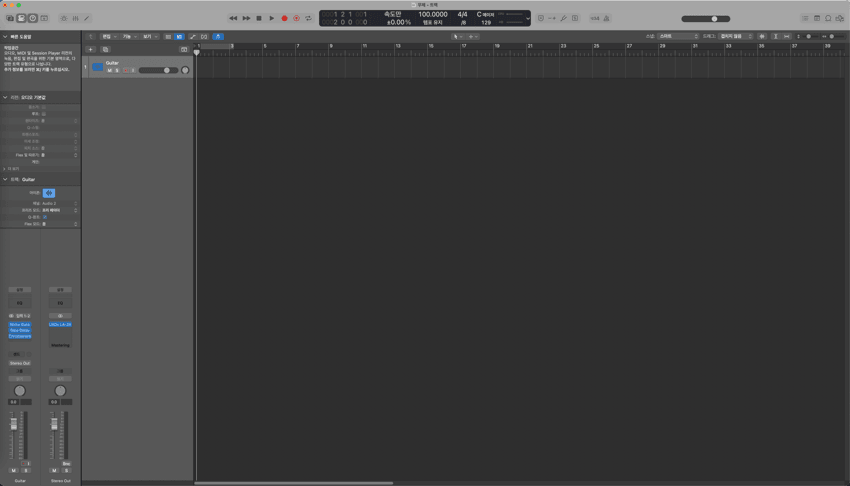
Task: Click the red Record button
Action: pyautogui.click(x=284, y=18)
